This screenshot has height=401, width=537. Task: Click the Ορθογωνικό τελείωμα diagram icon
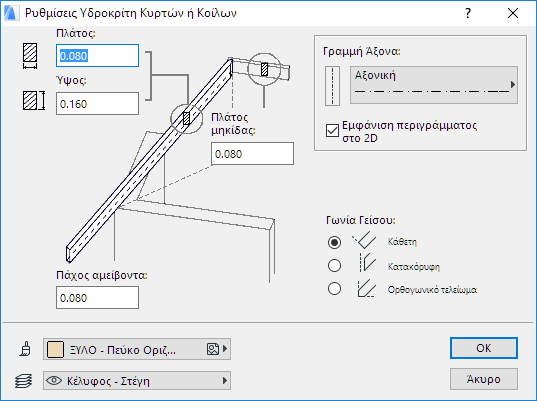[366, 288]
